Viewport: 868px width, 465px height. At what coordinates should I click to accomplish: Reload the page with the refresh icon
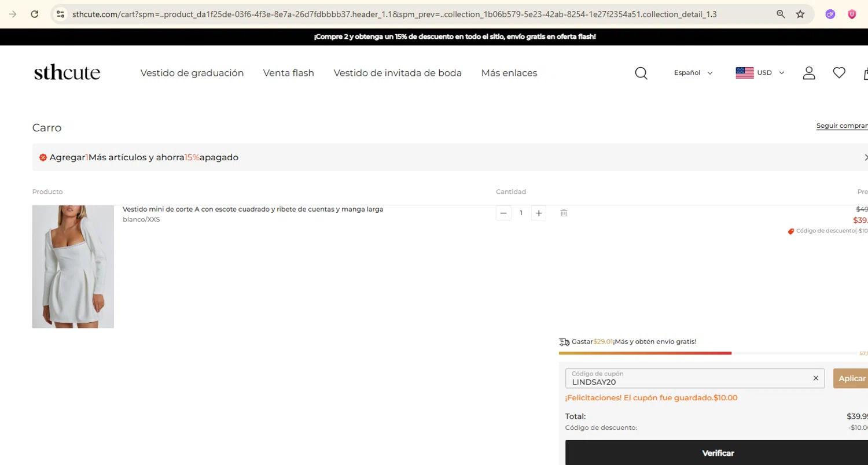coord(35,14)
